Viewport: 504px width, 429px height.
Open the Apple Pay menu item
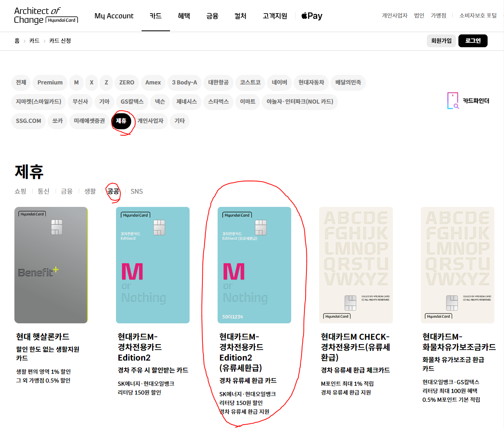pyautogui.click(x=312, y=16)
